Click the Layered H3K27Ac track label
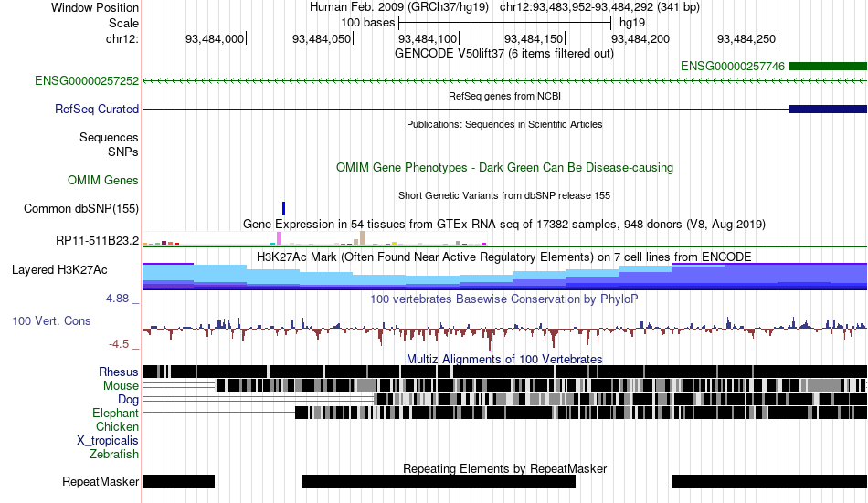The image size is (868, 503). point(59,270)
